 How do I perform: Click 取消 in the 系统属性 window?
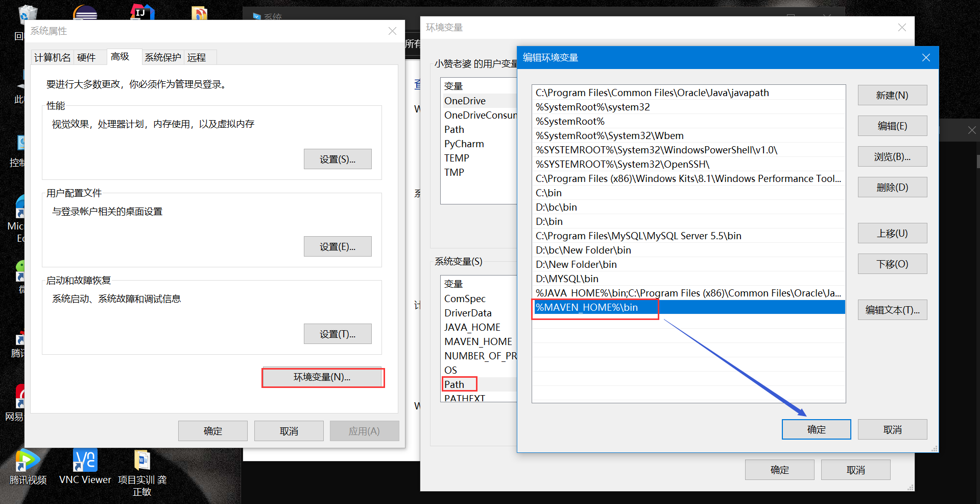(x=289, y=431)
